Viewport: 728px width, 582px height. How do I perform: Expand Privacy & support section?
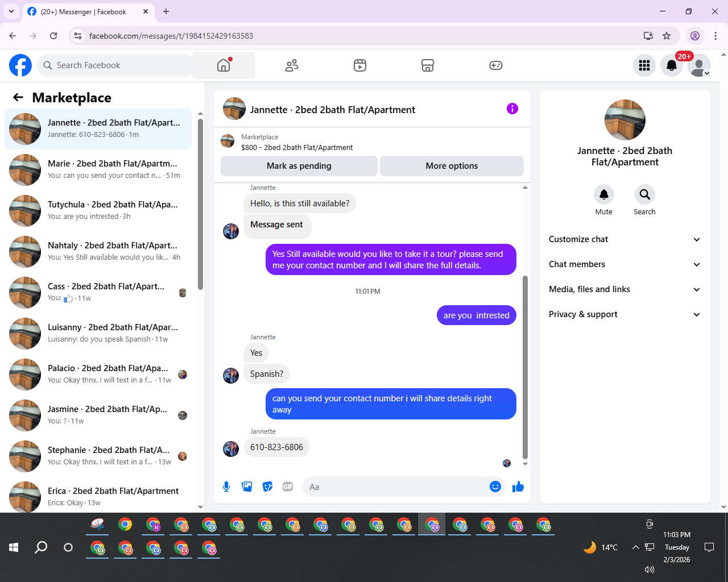pos(624,314)
